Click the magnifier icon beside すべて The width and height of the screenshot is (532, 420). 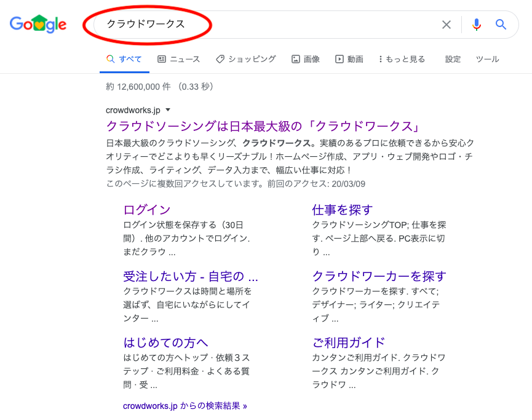(x=110, y=59)
